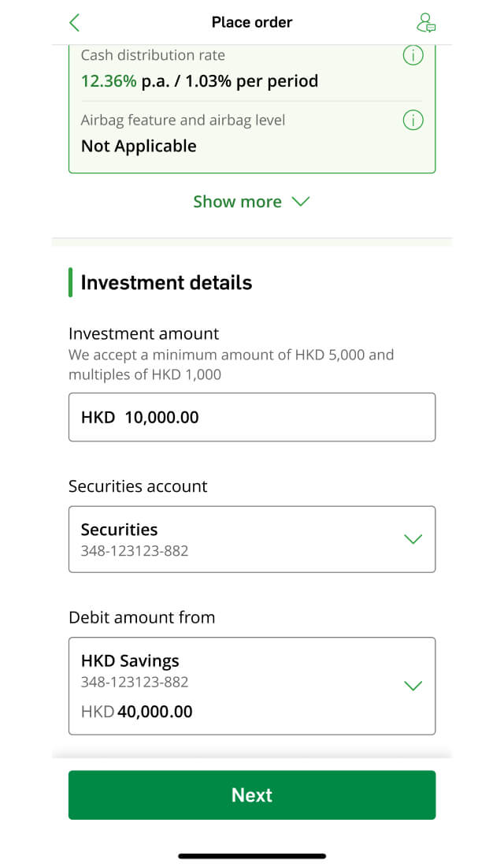
Task: Show info about Cash distribution rate
Action: pyautogui.click(x=413, y=55)
